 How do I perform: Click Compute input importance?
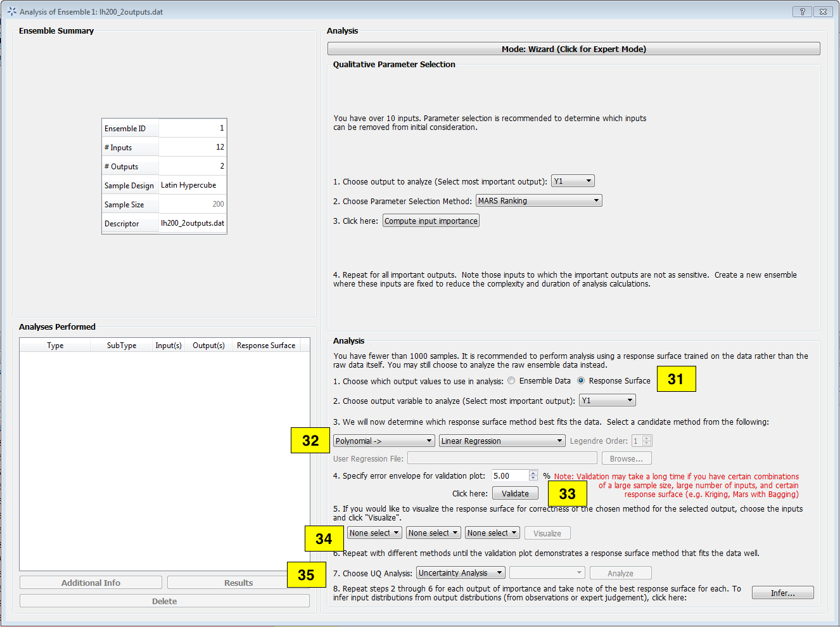[x=430, y=220]
